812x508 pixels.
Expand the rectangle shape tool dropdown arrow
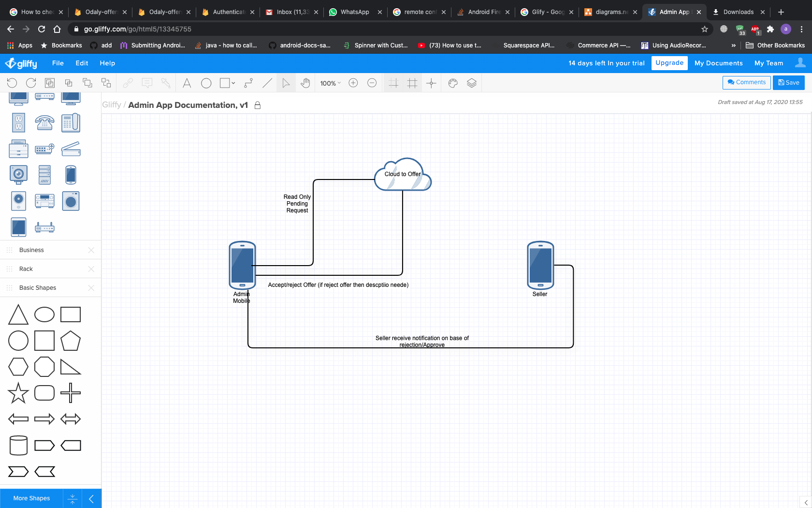(233, 83)
